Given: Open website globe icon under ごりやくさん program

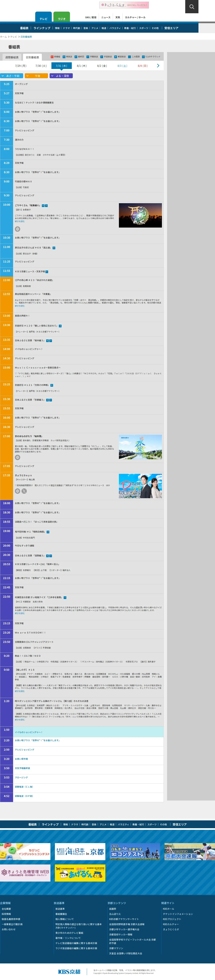Looking at the screenshot, I should coord(18,229).
